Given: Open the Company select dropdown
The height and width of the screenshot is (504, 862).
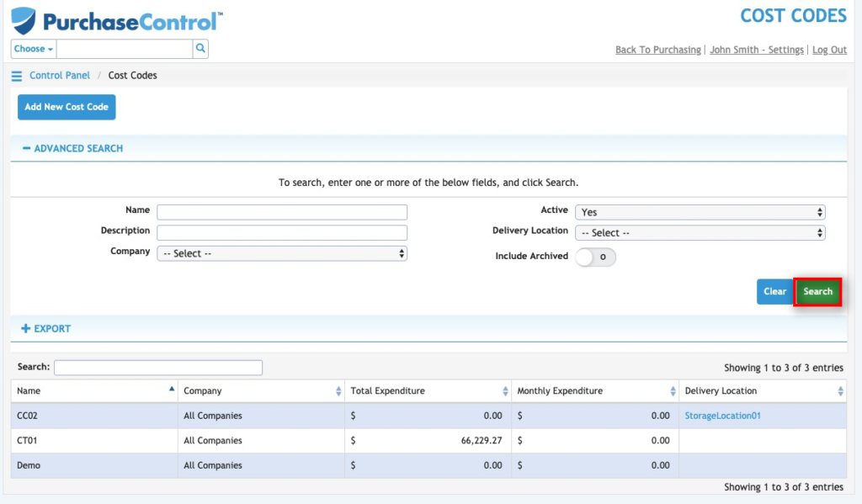Looking at the screenshot, I should tap(282, 252).
